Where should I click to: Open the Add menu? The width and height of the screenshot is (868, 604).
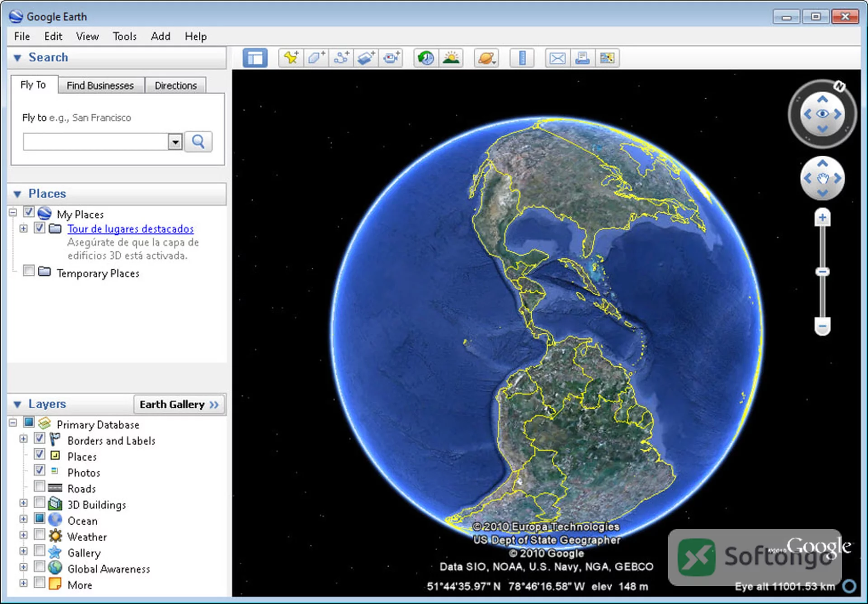pos(160,36)
